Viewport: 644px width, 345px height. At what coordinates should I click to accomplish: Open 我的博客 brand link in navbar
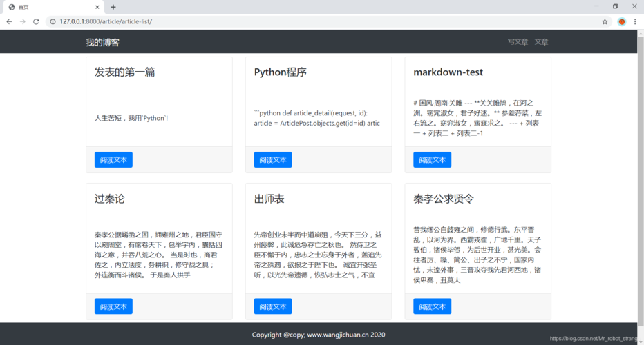[x=102, y=42]
